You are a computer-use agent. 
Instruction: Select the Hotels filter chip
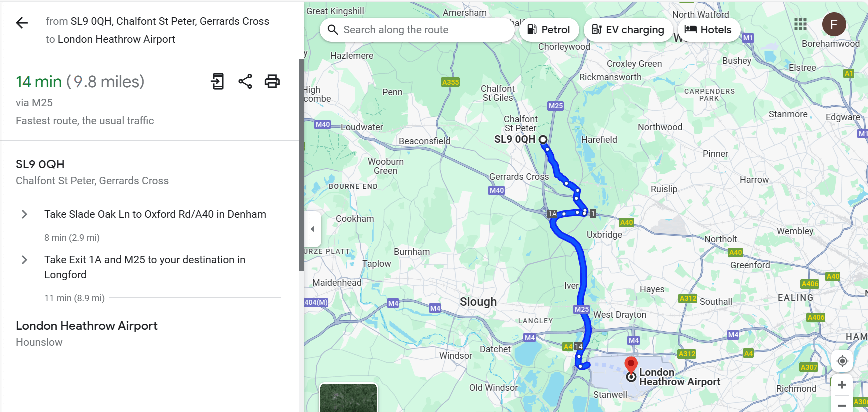click(x=708, y=30)
